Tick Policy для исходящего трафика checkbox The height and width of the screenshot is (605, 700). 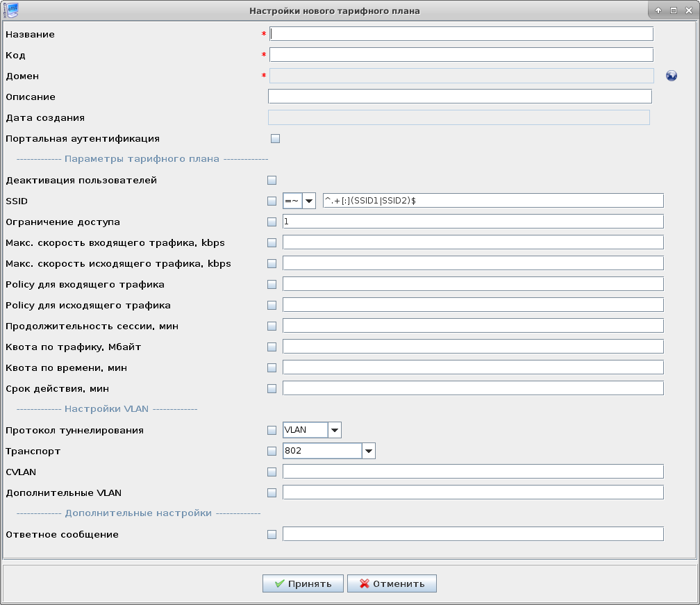click(x=272, y=306)
